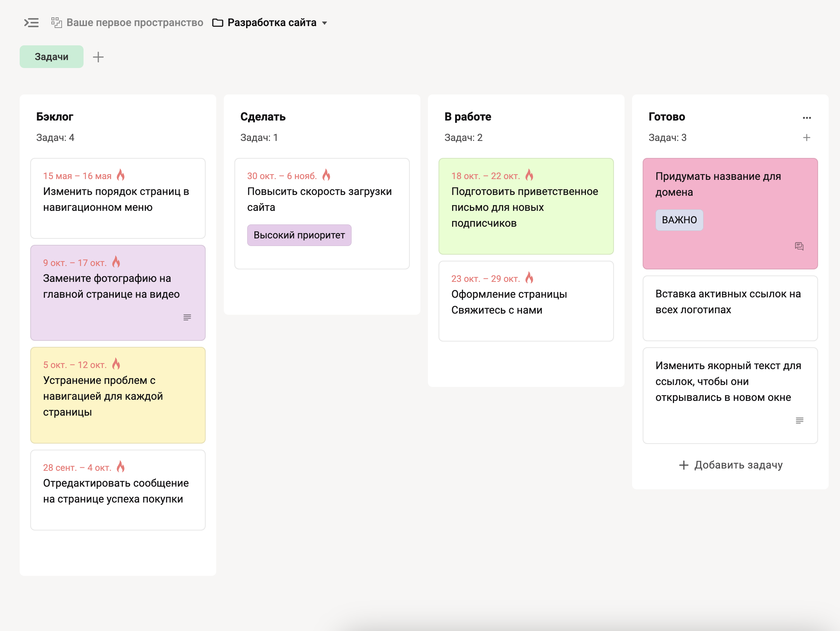The height and width of the screenshot is (631, 840).
Task: Click the folder icon next to Разработка сайта
Action: click(x=218, y=23)
